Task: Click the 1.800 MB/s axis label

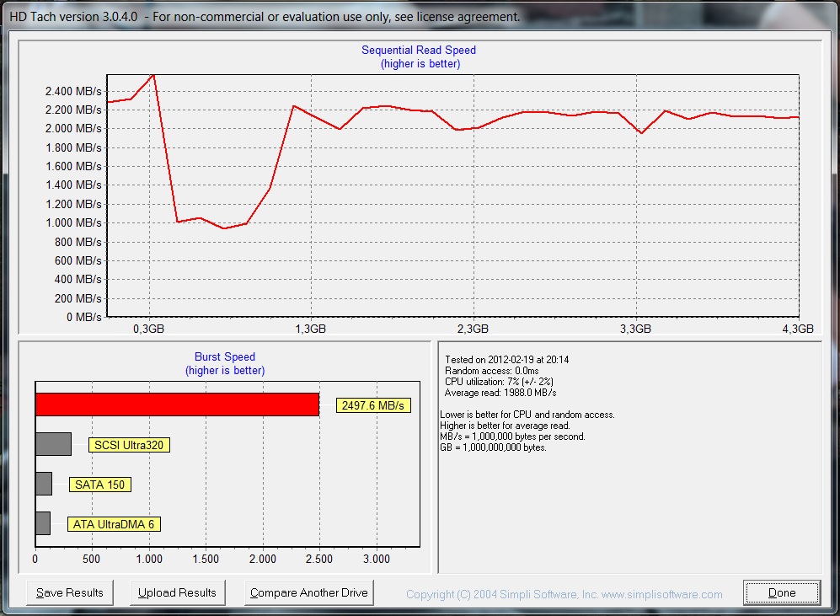Action: pos(73,147)
